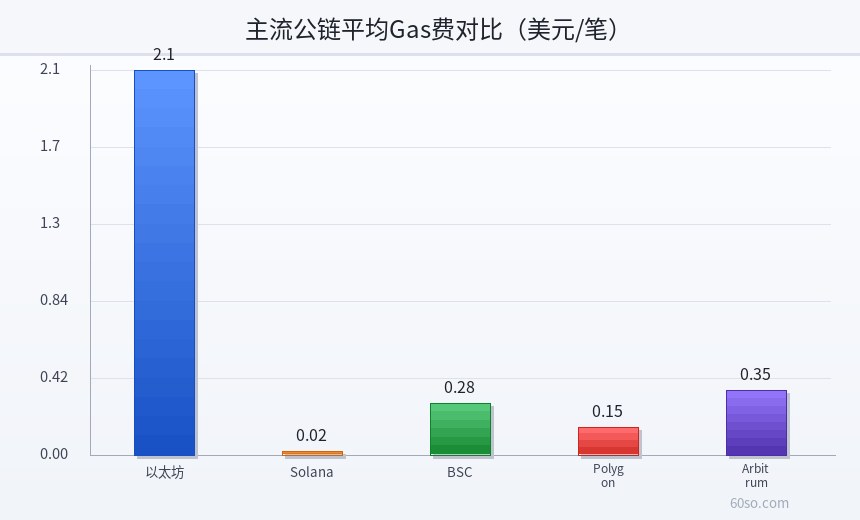Screen dimensions: 860x520
Task: Click the 0.28 value label above BSC
Action: tap(460, 387)
